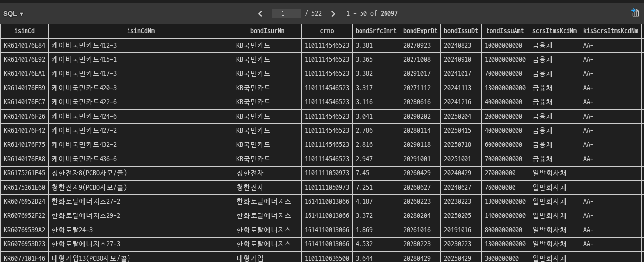Select cell KR6140176E84 in first row

(x=25, y=46)
